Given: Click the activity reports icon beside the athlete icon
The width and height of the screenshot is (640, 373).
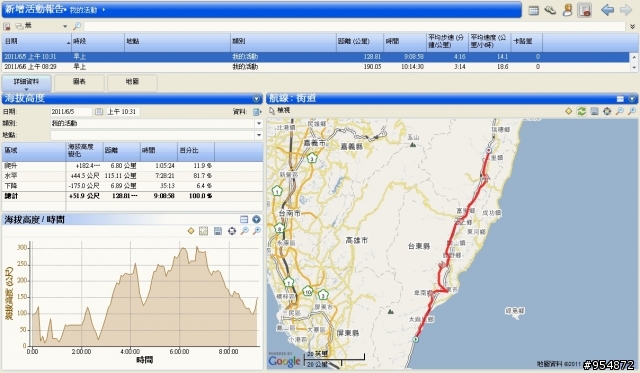Looking at the screenshot, I should 584,10.
